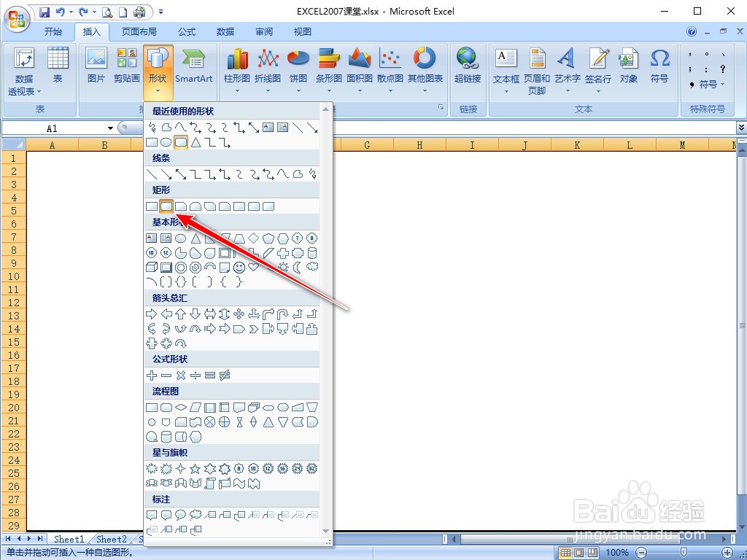
Task: Switch to the 数据 ribbon tab
Action: pyautogui.click(x=225, y=32)
